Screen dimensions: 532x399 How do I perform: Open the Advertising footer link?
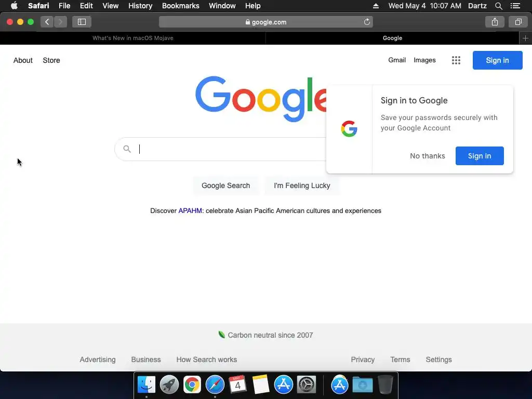(x=97, y=360)
